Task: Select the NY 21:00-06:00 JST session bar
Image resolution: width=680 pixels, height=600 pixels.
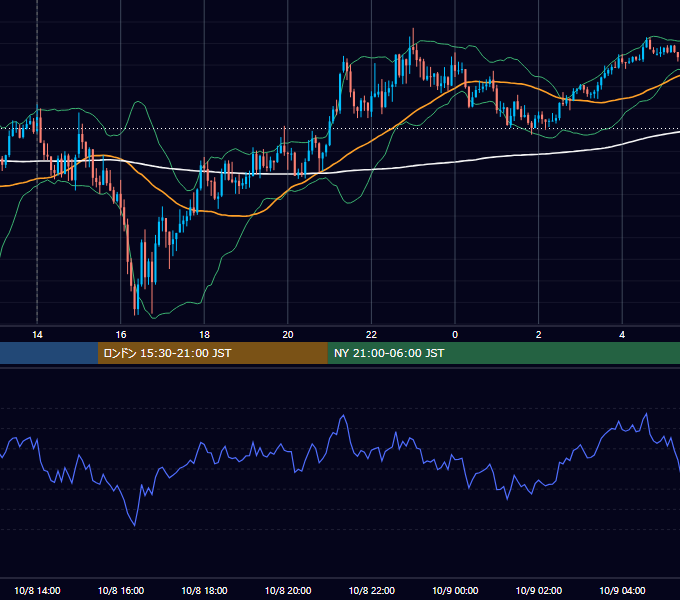Action: [503, 353]
